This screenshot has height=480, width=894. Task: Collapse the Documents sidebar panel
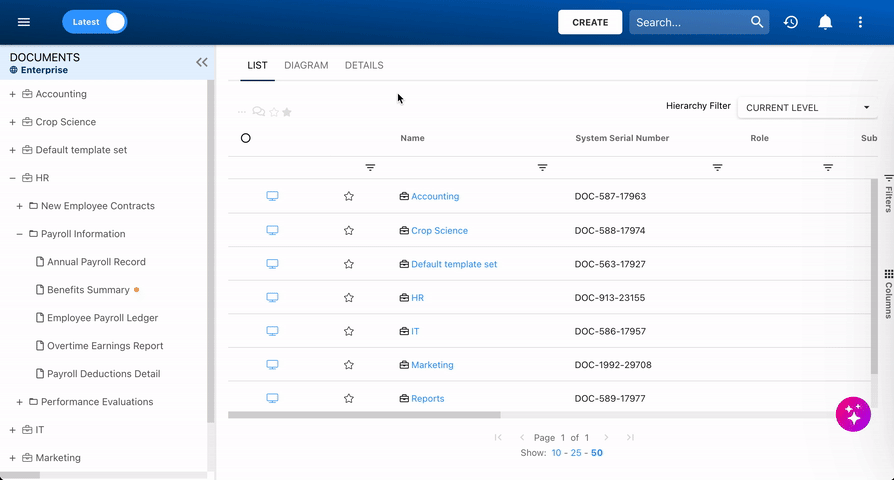(x=202, y=62)
